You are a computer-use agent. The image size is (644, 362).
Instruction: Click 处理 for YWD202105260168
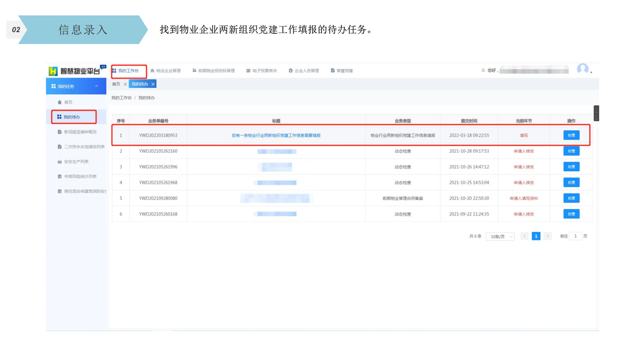point(571,214)
